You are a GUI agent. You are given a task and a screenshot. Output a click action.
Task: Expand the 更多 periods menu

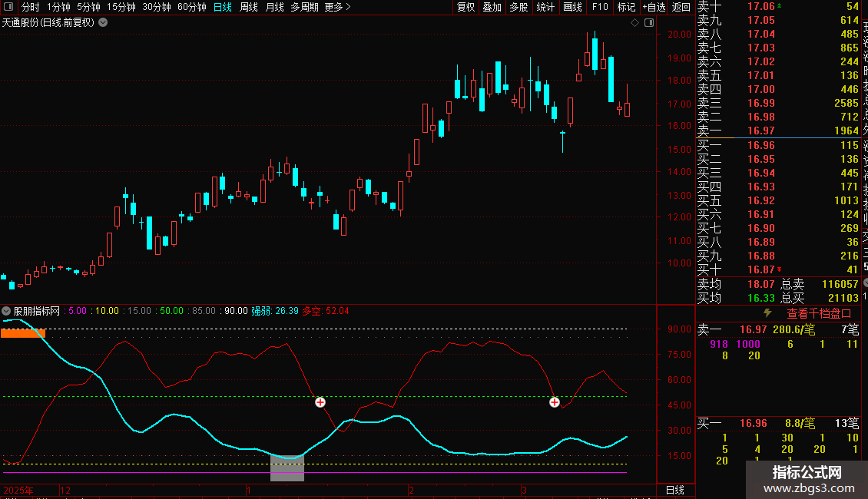337,7
